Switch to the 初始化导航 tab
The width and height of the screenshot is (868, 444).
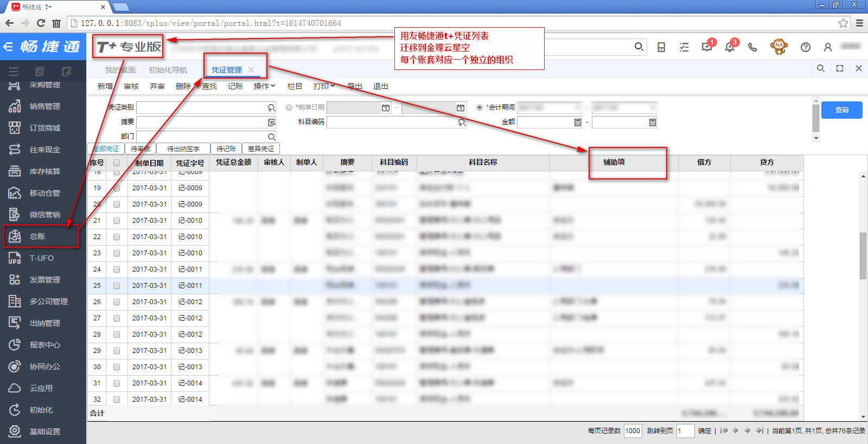tap(168, 70)
